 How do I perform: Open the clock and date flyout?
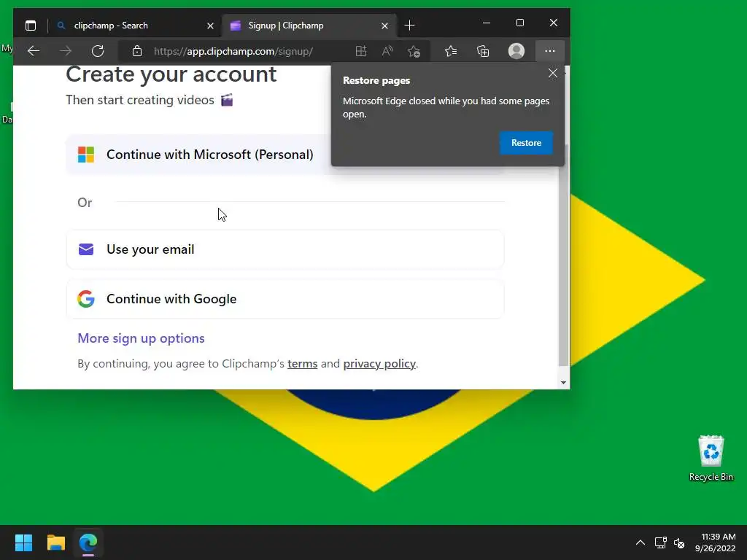point(716,542)
